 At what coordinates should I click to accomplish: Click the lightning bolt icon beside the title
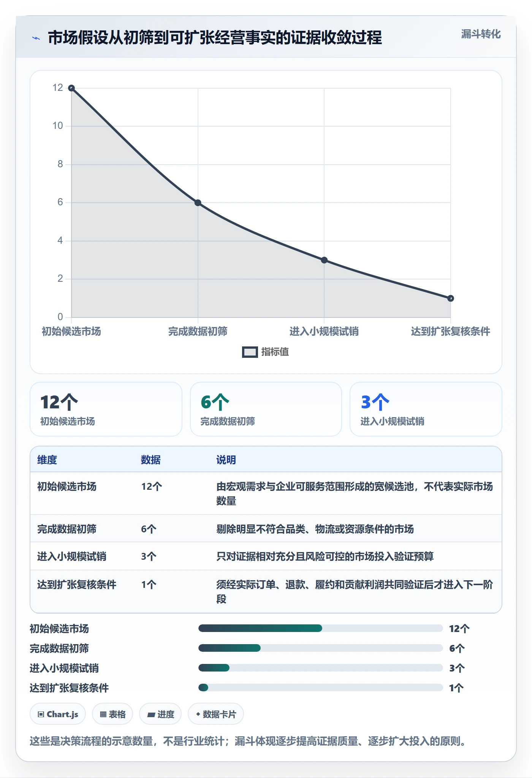click(36, 38)
